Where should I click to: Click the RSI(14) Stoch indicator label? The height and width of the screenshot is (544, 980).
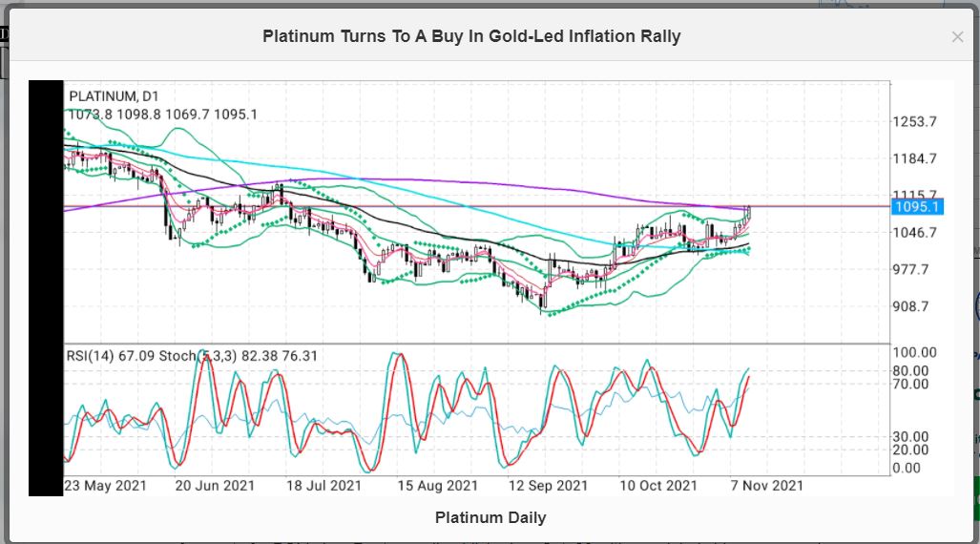191,356
